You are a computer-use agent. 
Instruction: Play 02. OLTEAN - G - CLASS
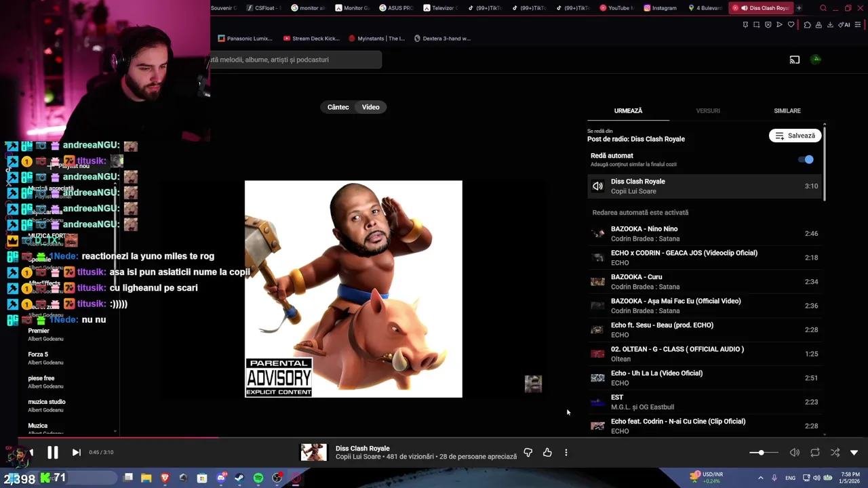705,354
